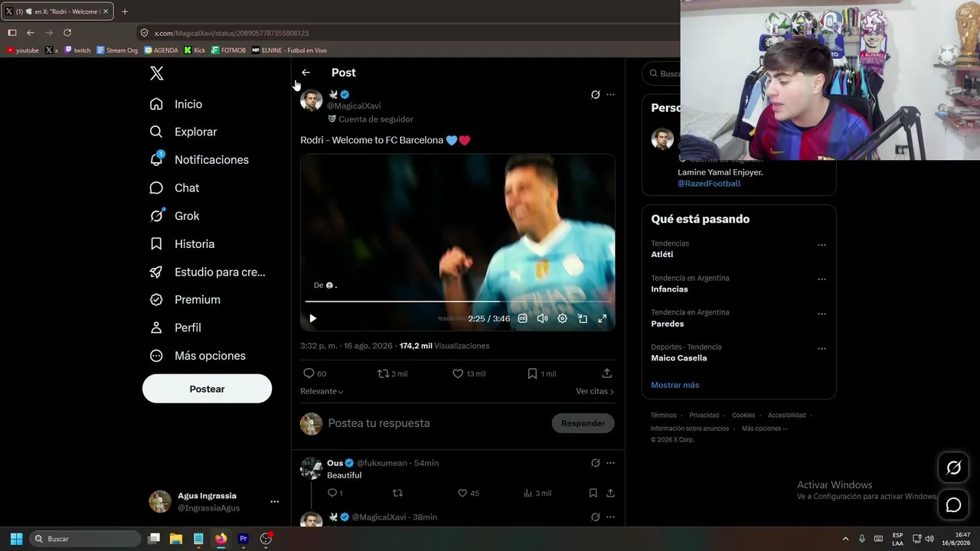Reply to Ous's comment via reply icon
Image resolution: width=980 pixels, height=551 pixels.
click(x=332, y=494)
